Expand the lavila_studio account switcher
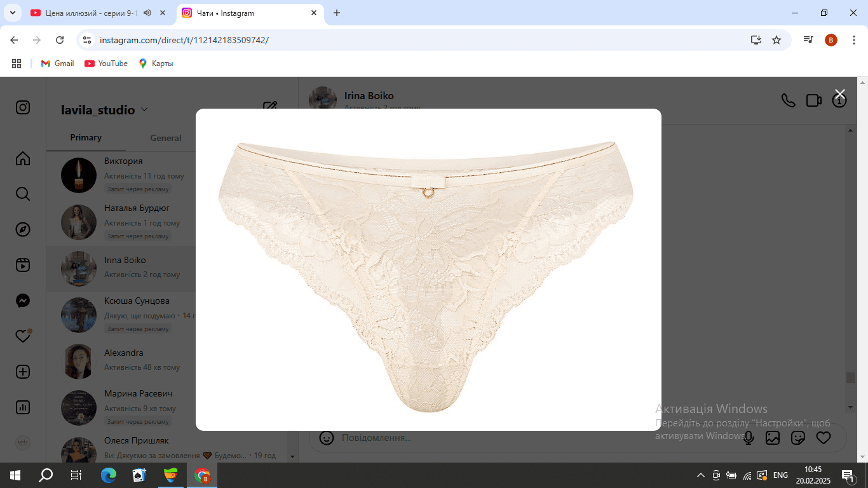Image resolution: width=868 pixels, height=488 pixels. [x=104, y=110]
